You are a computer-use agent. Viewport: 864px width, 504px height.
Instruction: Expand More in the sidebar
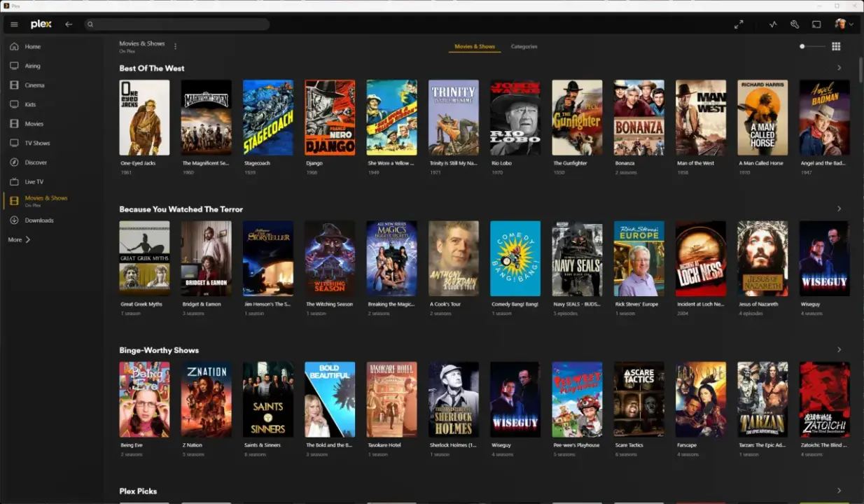(x=20, y=239)
